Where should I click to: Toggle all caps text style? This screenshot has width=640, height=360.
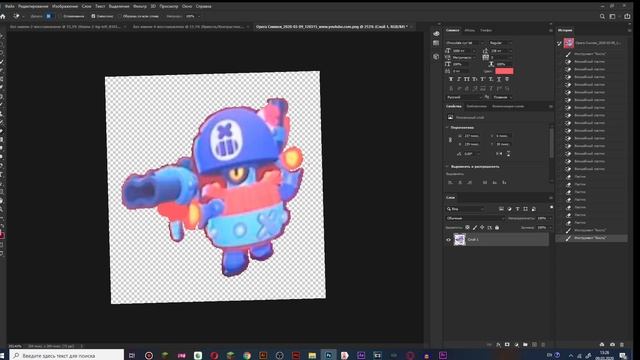(467, 79)
